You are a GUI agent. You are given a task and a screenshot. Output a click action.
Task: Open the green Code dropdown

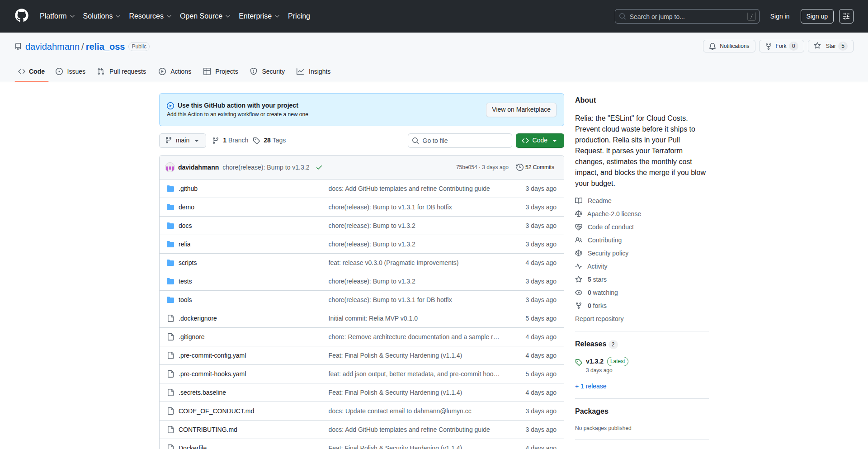(539, 141)
